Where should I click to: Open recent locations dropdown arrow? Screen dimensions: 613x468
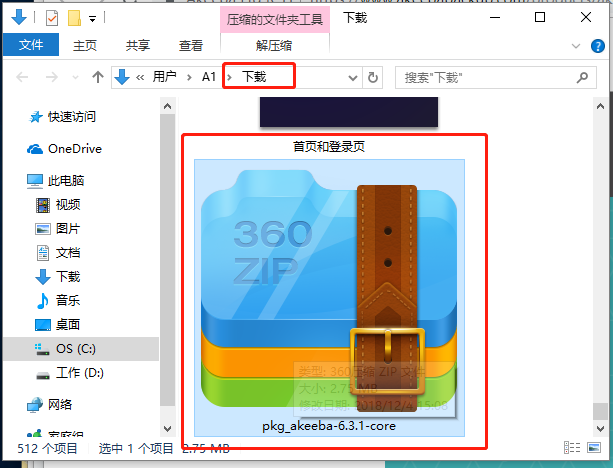(x=75, y=77)
